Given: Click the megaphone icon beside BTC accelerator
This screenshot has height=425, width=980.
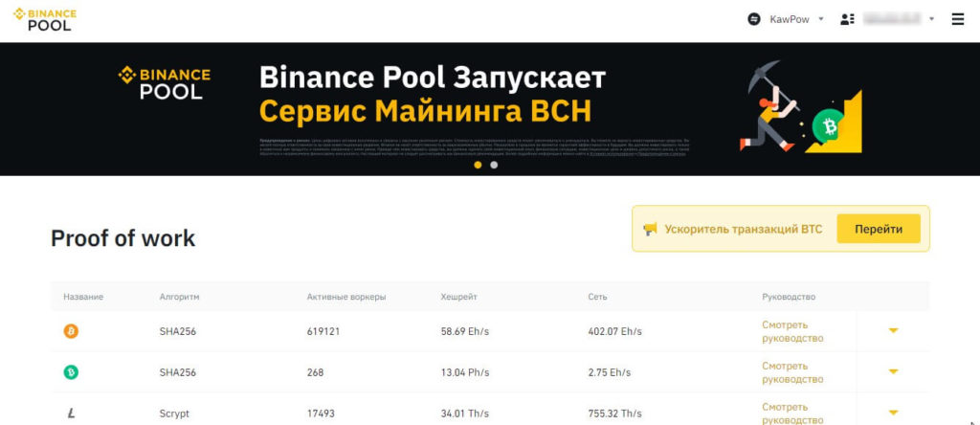Looking at the screenshot, I should [650, 229].
